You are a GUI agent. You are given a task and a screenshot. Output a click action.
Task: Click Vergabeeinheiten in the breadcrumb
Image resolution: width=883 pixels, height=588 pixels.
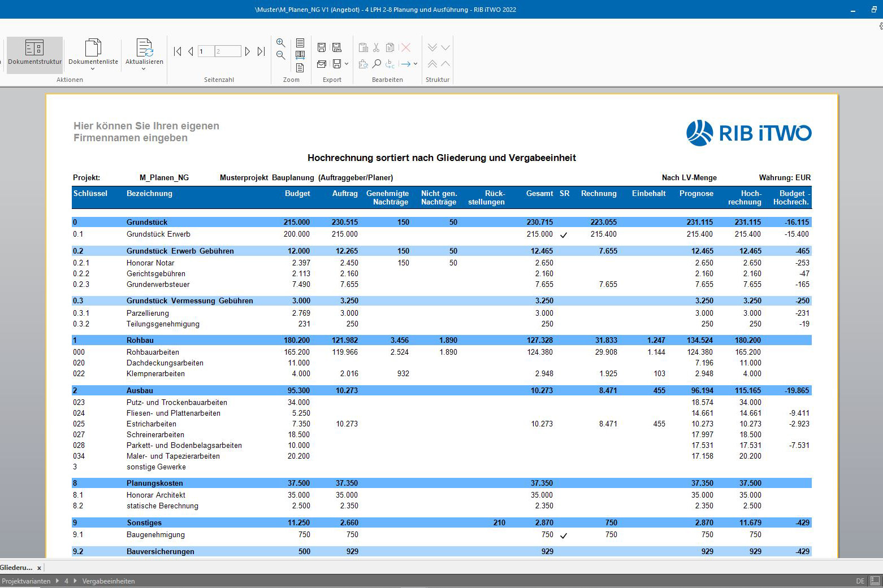pos(109,581)
